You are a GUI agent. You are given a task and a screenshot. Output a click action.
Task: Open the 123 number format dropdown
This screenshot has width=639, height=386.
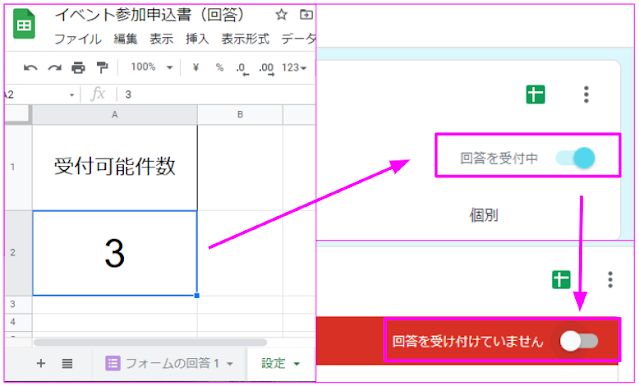(x=294, y=68)
